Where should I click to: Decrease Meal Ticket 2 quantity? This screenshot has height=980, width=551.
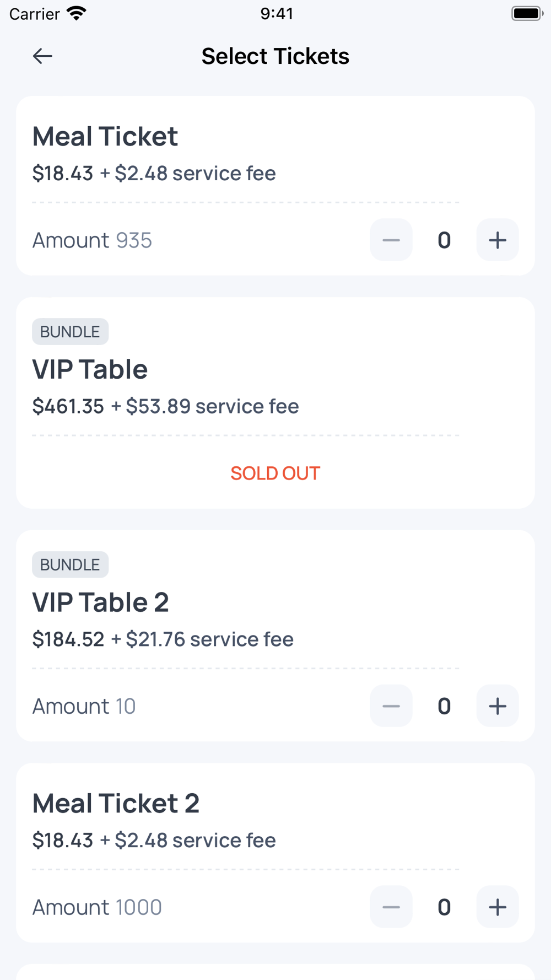pyautogui.click(x=391, y=907)
